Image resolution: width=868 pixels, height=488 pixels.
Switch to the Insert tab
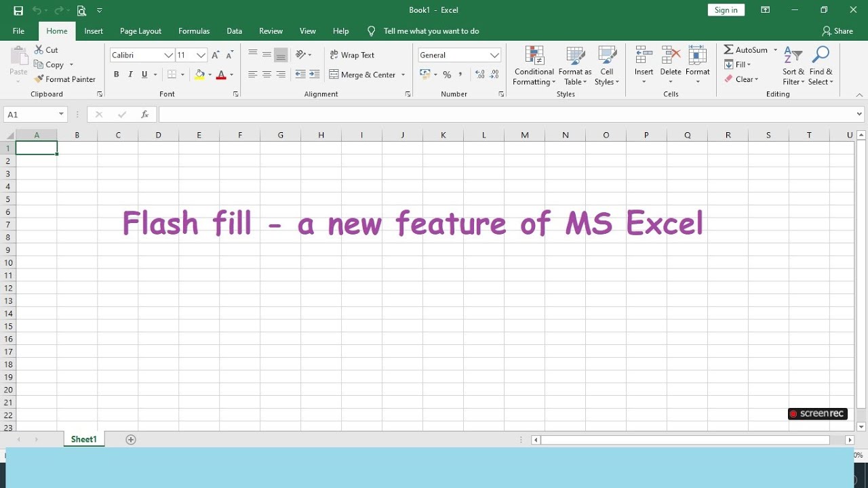tap(94, 31)
